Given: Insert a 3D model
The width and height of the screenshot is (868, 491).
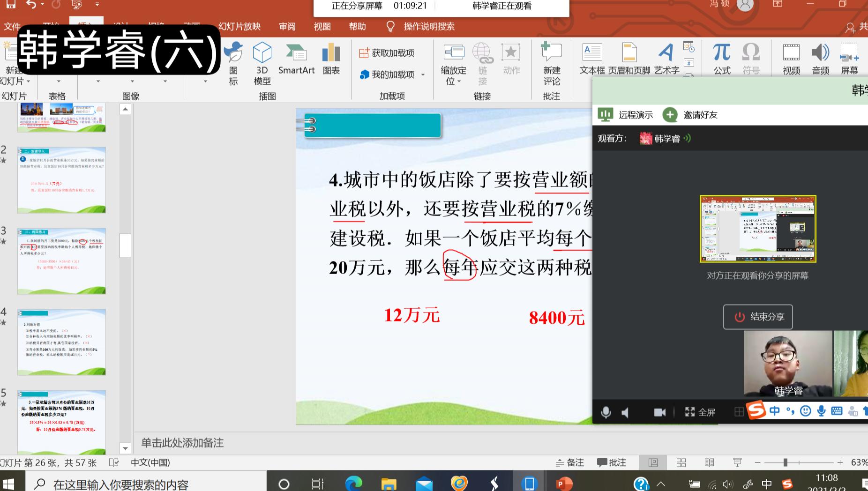Looking at the screenshot, I should pyautogui.click(x=262, y=62).
